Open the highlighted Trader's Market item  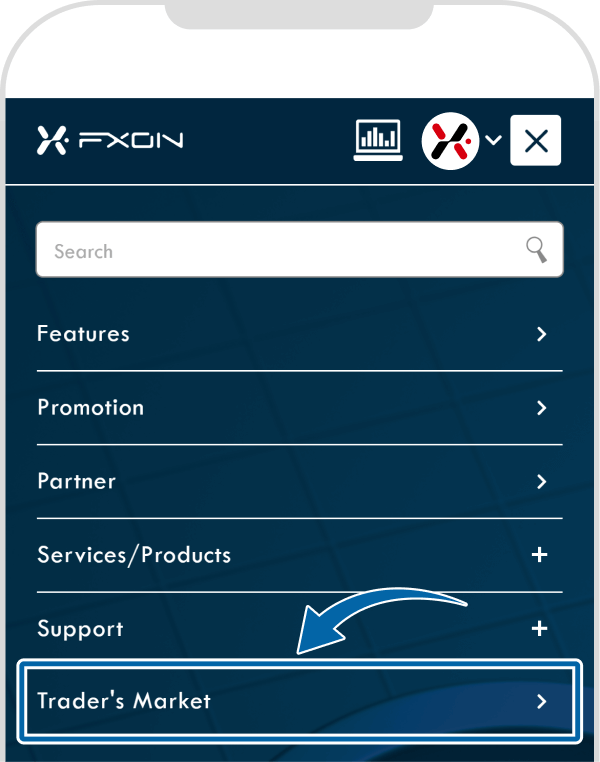[300, 701]
